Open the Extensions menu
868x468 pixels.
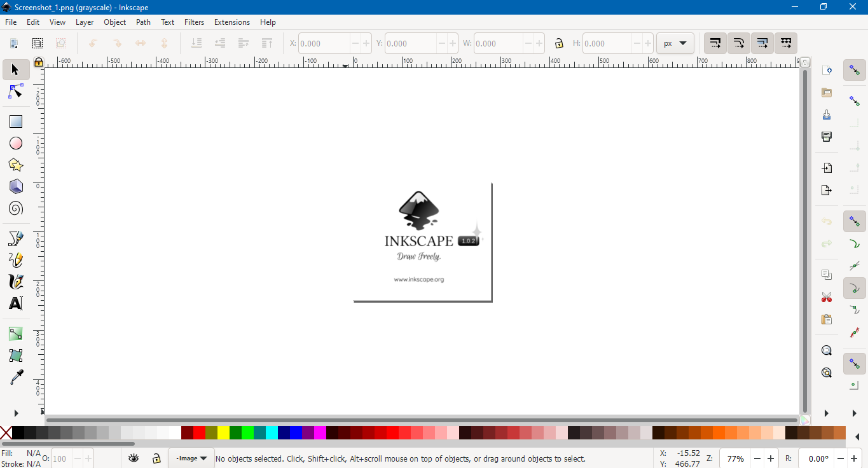(x=232, y=22)
